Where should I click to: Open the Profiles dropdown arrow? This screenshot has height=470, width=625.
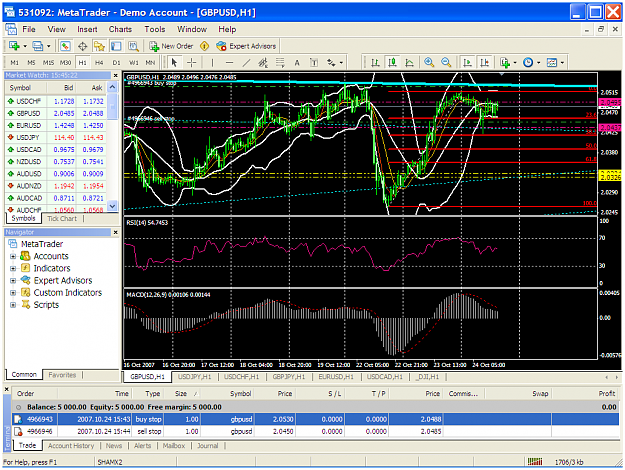48,46
